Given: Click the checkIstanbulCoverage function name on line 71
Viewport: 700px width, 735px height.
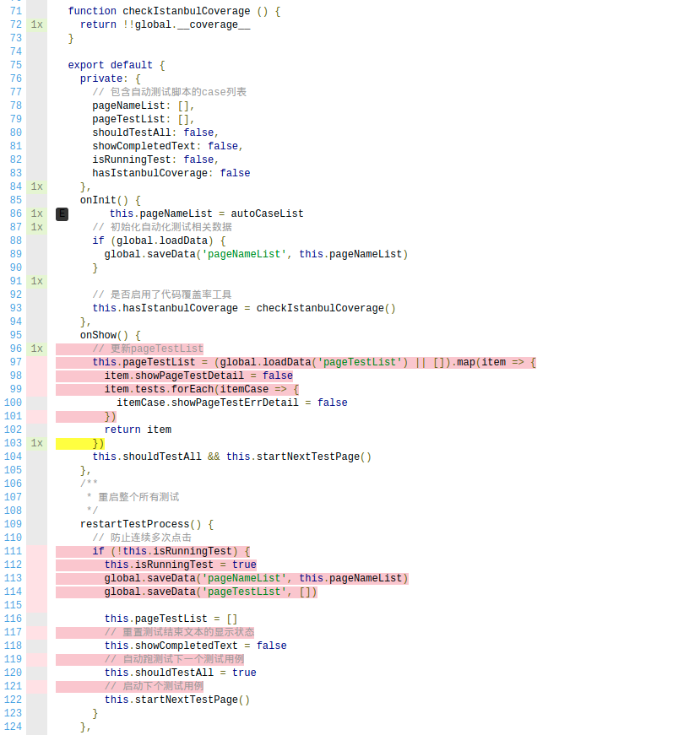Looking at the screenshot, I should (x=186, y=11).
